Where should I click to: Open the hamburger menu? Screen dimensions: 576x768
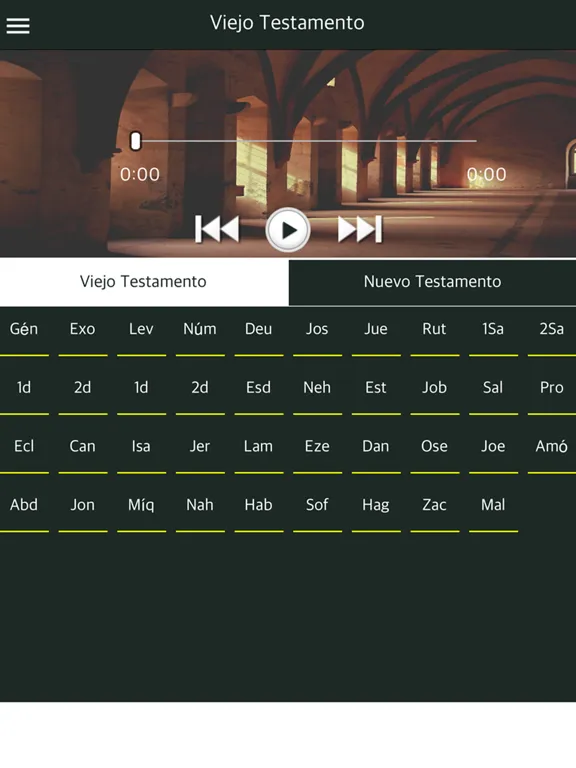tap(18, 25)
